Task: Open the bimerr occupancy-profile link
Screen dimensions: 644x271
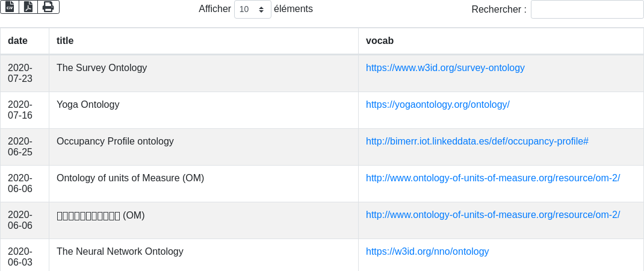Action: (477, 141)
